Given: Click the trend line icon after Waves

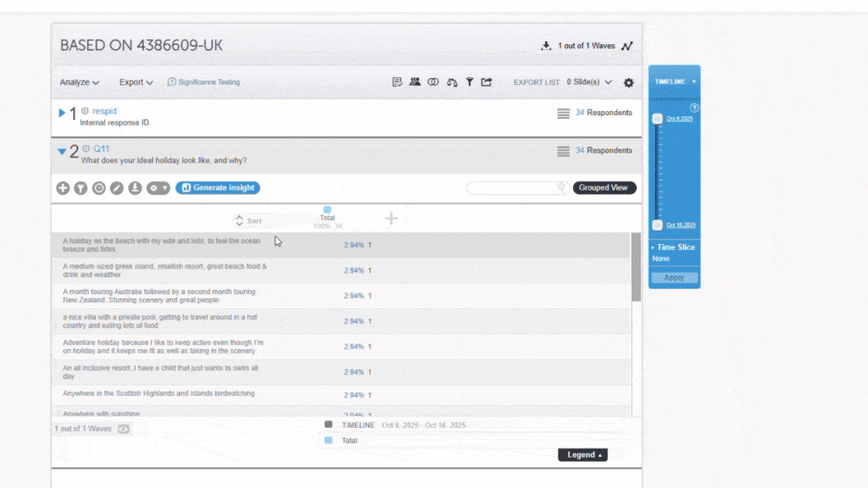Looking at the screenshot, I should tap(626, 46).
